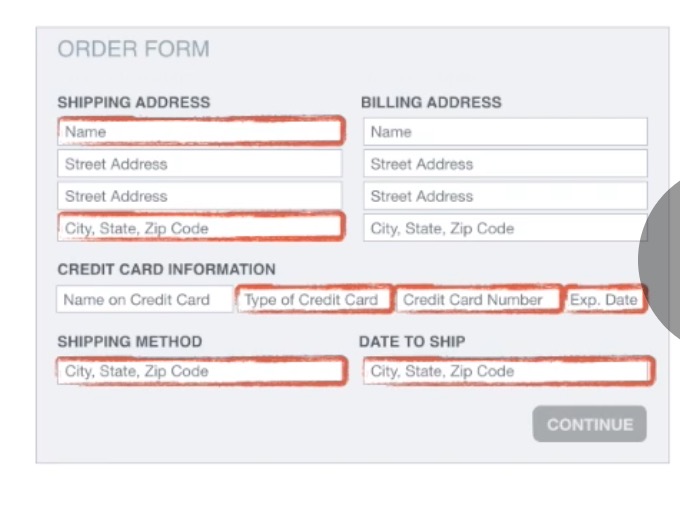Viewport: 680px width, 516px height.
Task: Select the Type of Credit Card field
Action: pyautogui.click(x=313, y=299)
